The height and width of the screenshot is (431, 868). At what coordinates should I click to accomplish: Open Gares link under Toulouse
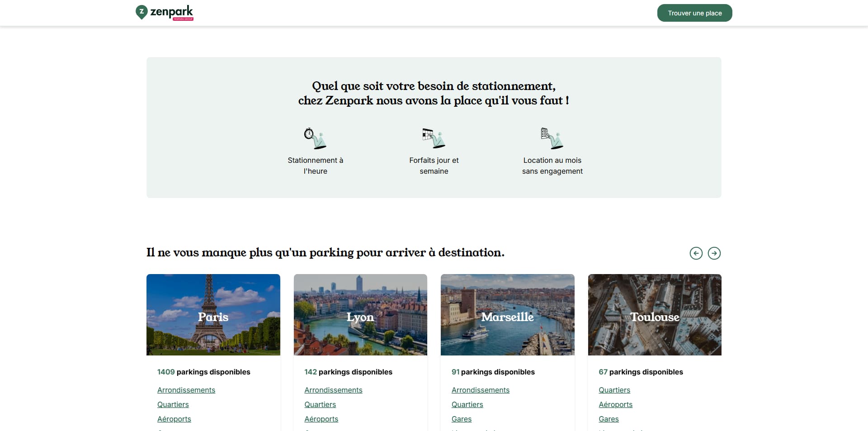[609, 419]
